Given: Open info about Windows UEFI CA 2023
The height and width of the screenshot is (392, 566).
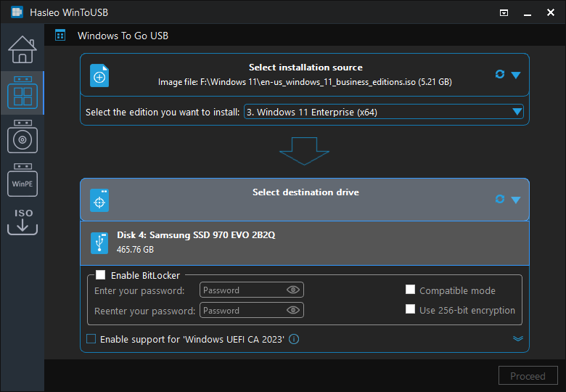Looking at the screenshot, I should click(294, 339).
